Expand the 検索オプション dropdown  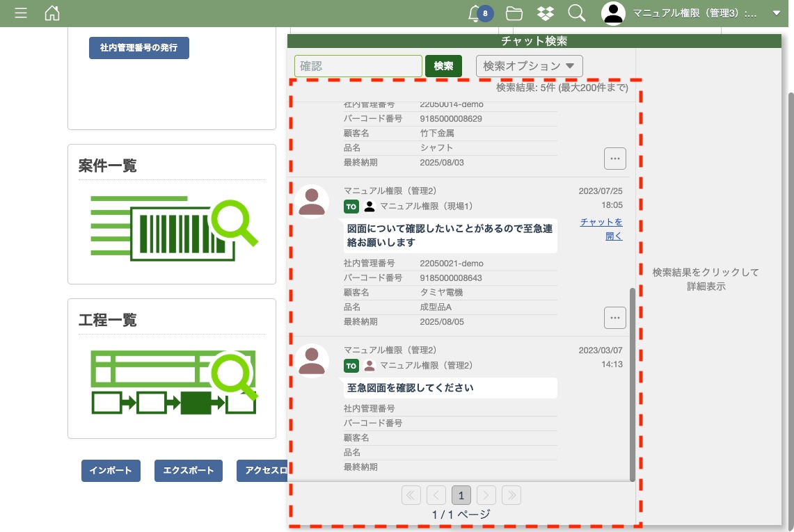(529, 66)
